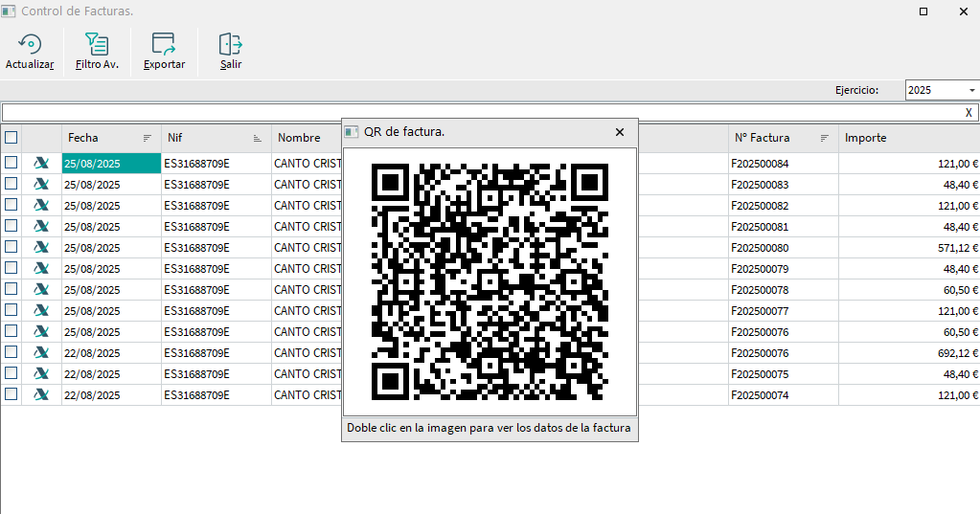Click the Salir exit icon
Image resolution: width=980 pixels, height=514 pixels.
tap(231, 45)
